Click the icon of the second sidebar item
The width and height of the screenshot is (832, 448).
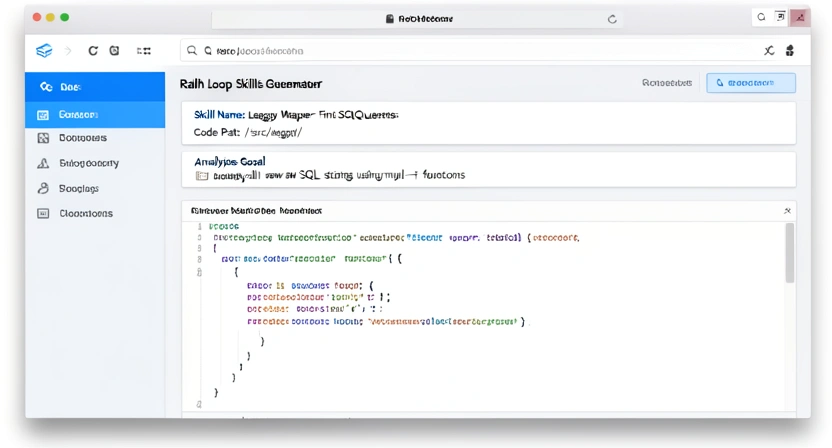(x=43, y=115)
